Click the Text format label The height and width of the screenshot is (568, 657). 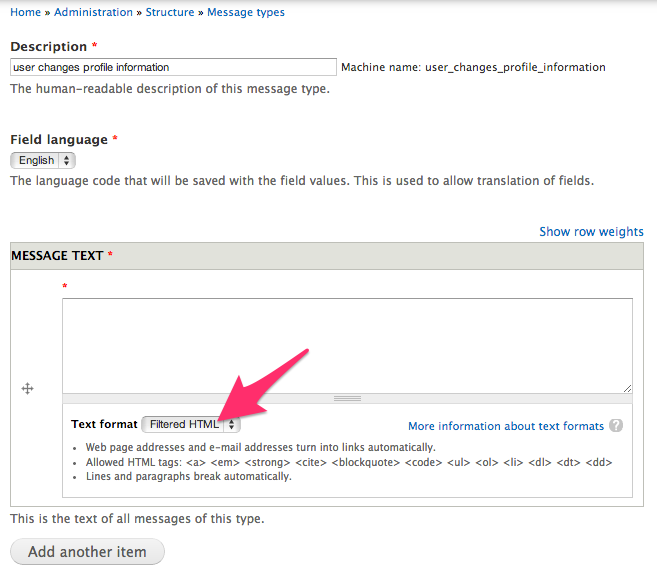pyautogui.click(x=104, y=425)
